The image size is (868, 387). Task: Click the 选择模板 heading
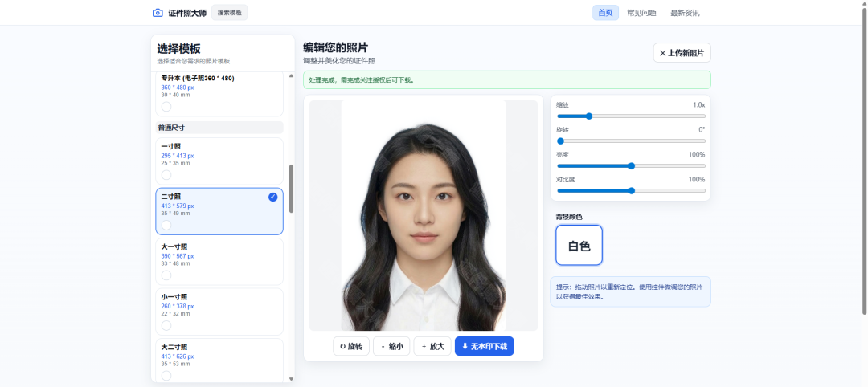(178, 49)
